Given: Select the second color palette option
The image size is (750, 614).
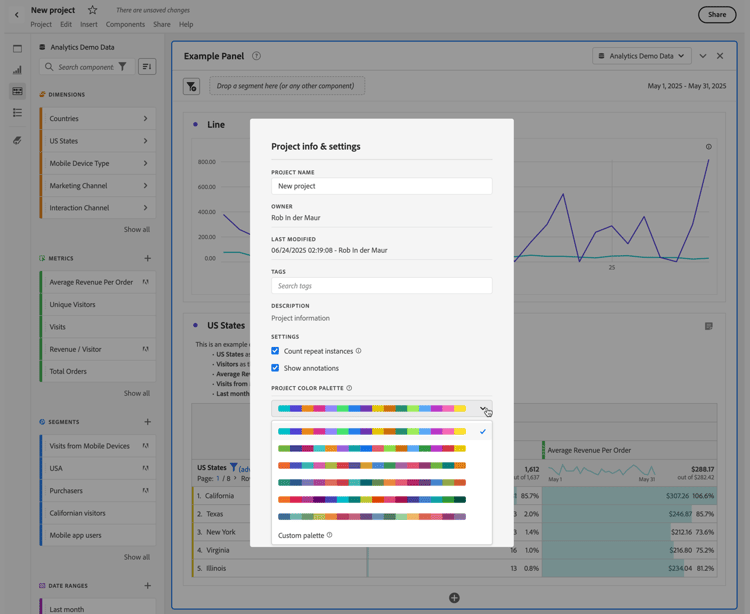Looking at the screenshot, I should point(382,449).
